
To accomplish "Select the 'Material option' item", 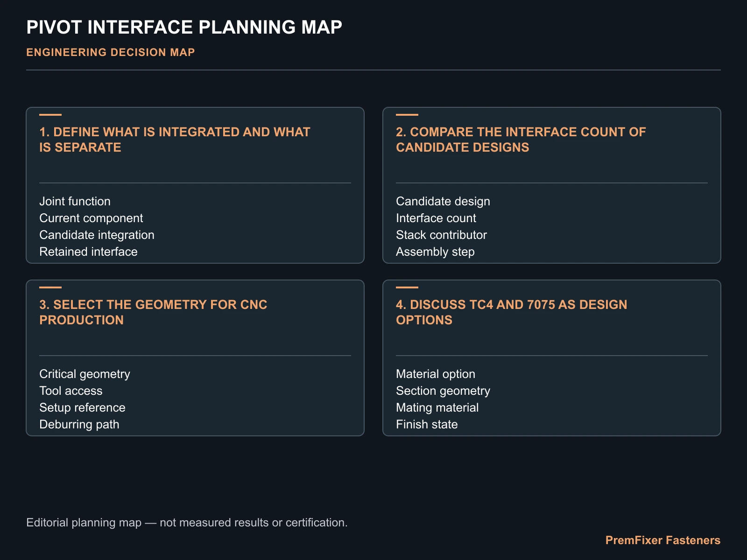I will (x=436, y=374).
